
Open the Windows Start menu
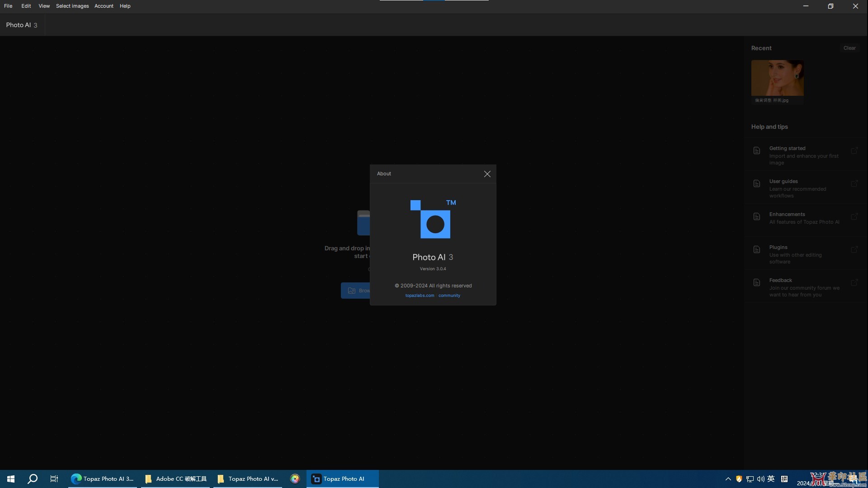(11, 479)
